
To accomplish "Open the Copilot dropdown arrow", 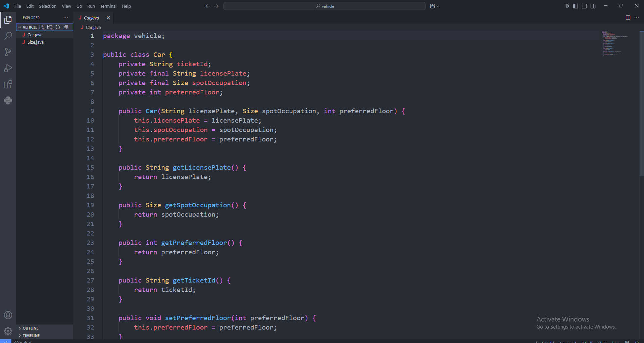I will coord(438,6).
